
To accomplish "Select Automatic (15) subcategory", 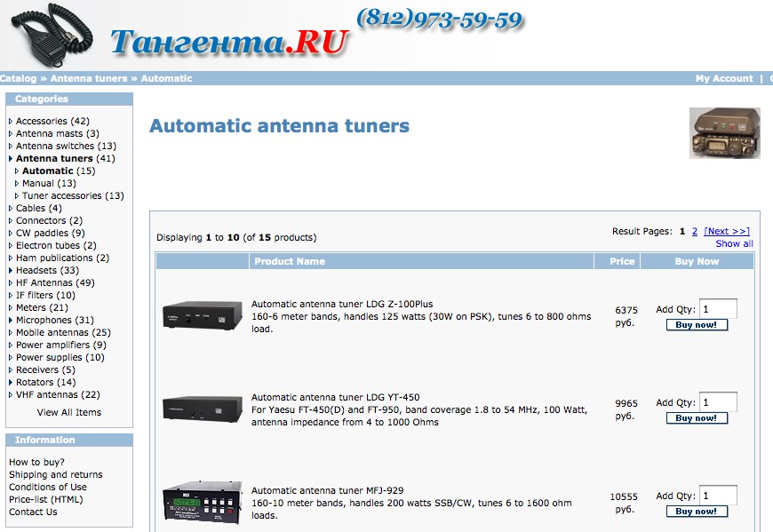I will [59, 171].
